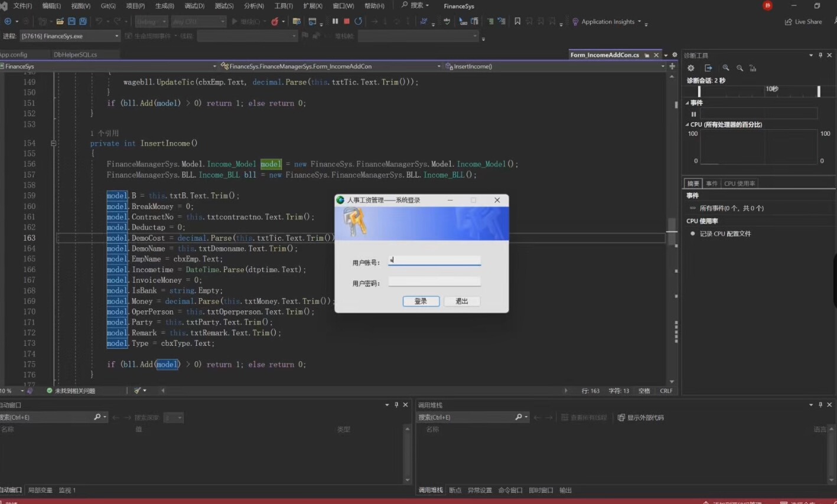Switch to the DbHelperSQL.cs tab

[x=75, y=54]
